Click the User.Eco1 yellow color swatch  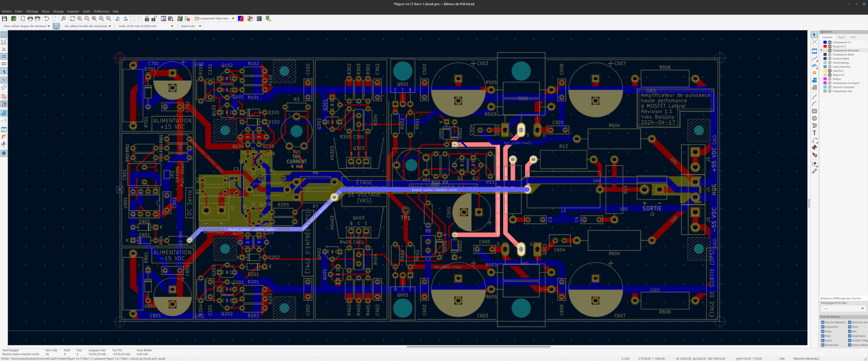click(x=825, y=71)
